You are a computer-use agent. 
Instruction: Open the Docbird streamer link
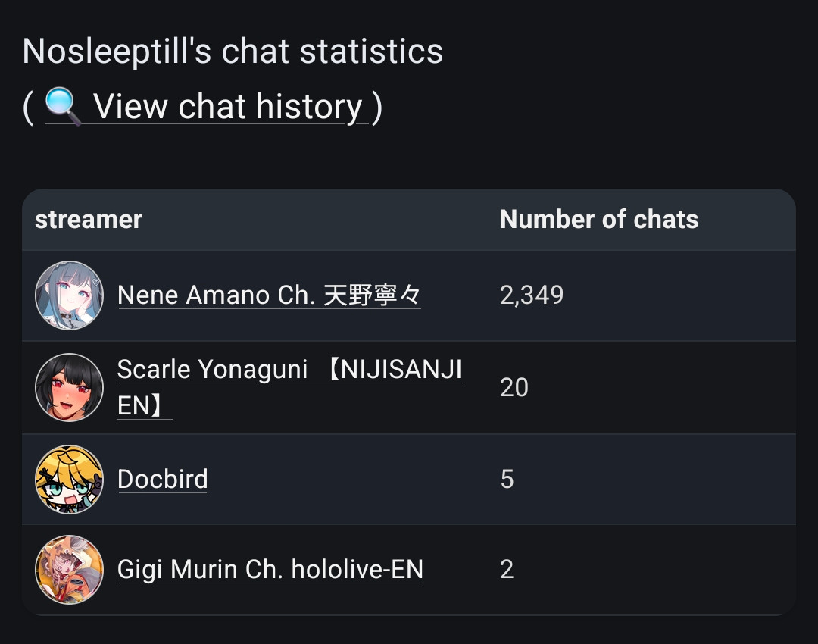point(162,479)
